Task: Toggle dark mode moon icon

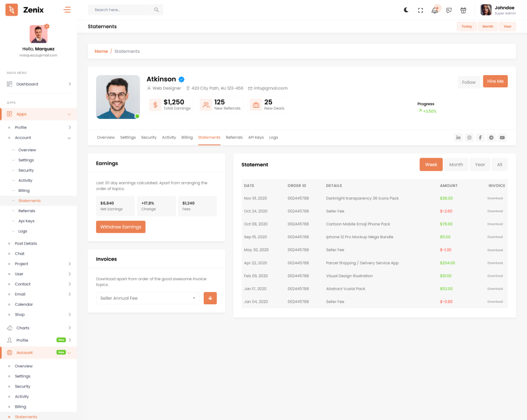Action: (406, 10)
